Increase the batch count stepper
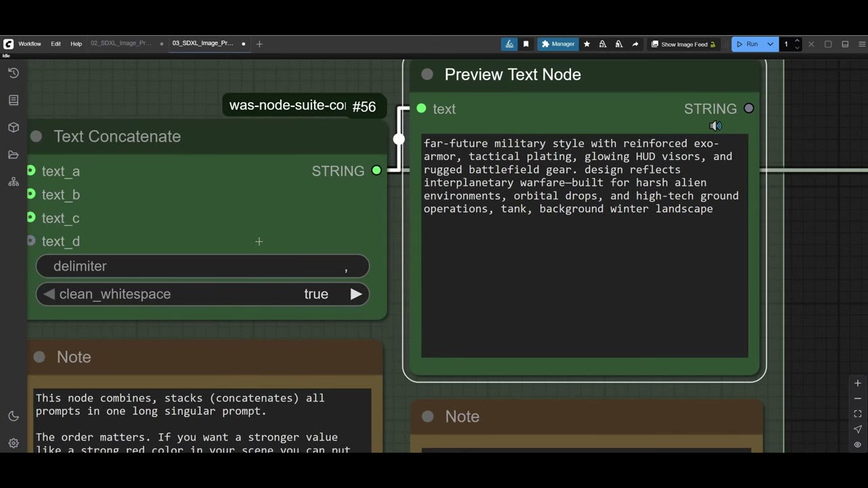This screenshot has width=868, height=488. coord(797,41)
